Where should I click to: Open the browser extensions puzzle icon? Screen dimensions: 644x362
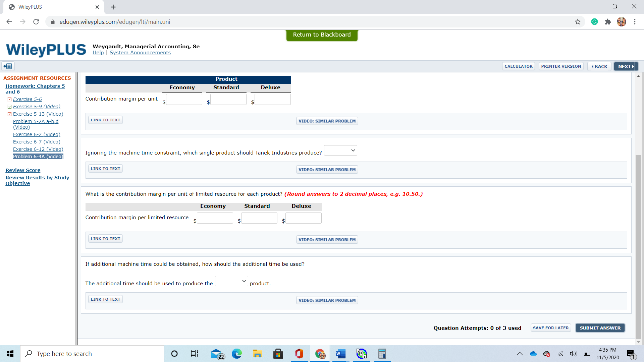point(608,21)
